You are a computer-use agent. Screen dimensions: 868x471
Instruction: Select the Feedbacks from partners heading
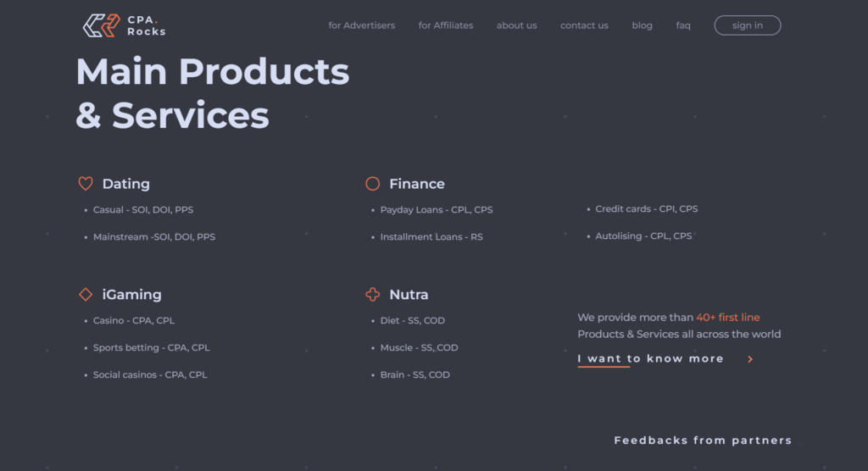pos(703,440)
